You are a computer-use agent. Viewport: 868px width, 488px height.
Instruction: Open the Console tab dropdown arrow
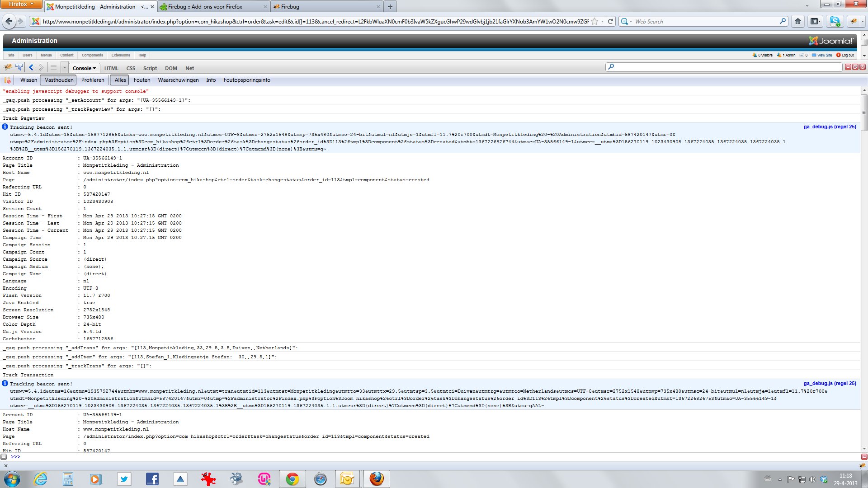(x=94, y=68)
